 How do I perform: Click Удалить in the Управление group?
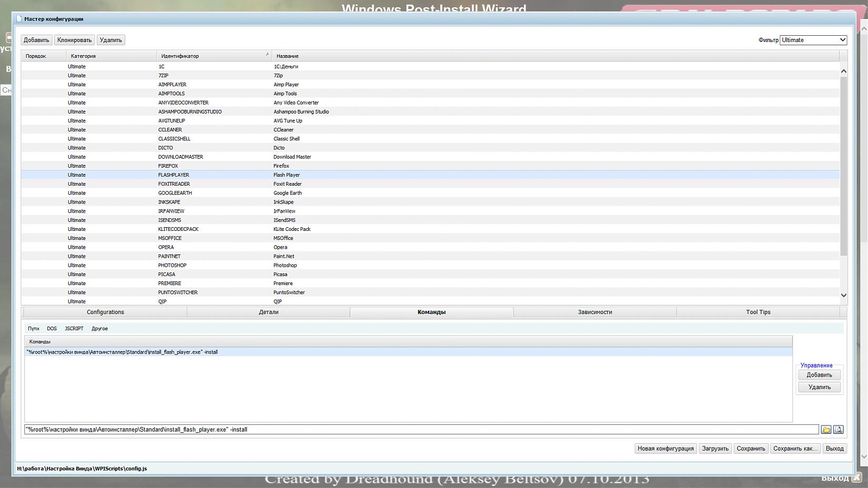tap(819, 387)
